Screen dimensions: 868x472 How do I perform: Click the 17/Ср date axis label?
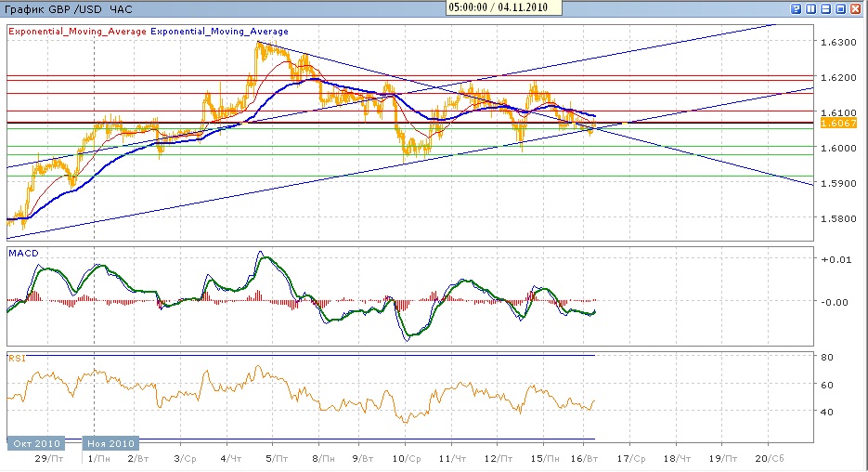click(631, 459)
